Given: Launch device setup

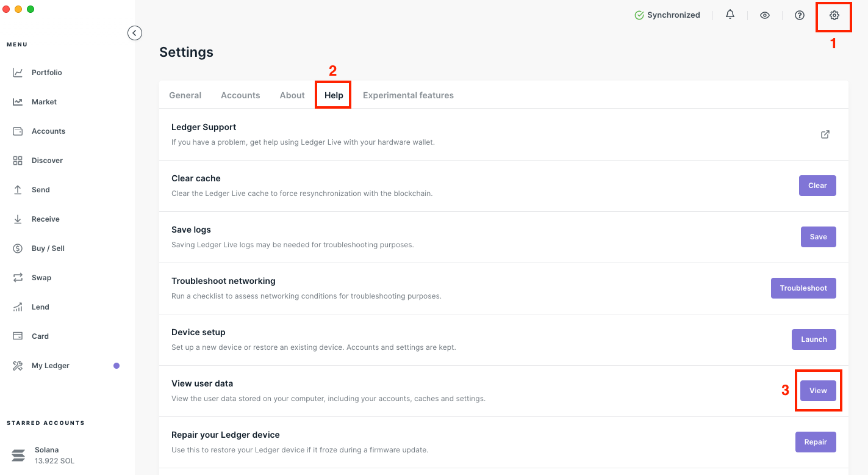Looking at the screenshot, I should 814,339.
